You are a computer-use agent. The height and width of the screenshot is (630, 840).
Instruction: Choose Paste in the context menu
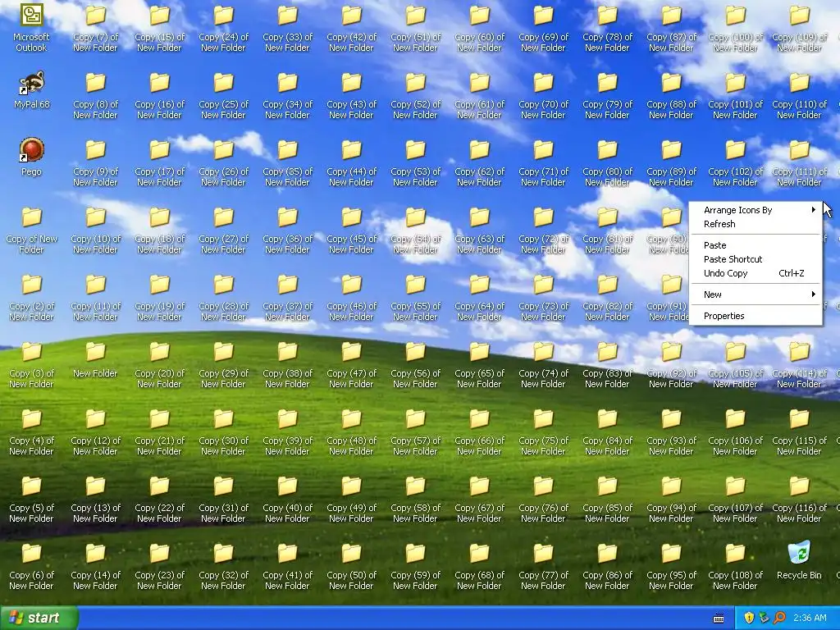coord(756,245)
